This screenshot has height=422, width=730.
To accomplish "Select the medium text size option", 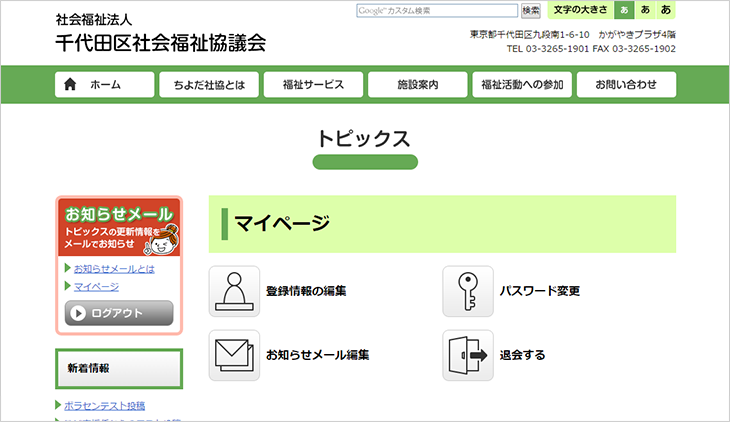I will click(645, 10).
